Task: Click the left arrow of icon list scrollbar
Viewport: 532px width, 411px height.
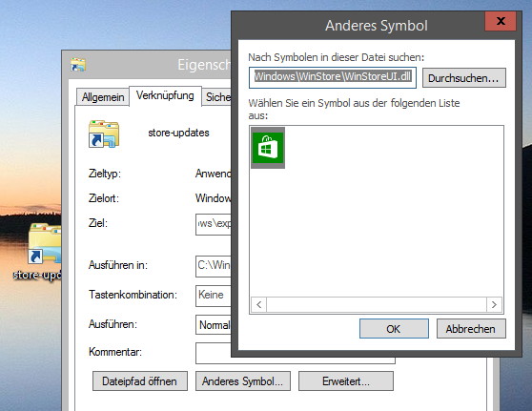Action: [x=259, y=304]
